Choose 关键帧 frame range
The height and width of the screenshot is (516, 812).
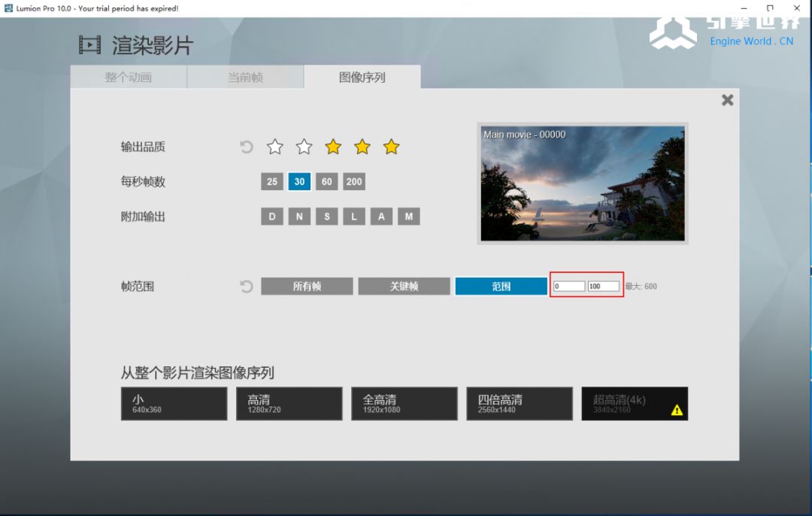point(404,286)
